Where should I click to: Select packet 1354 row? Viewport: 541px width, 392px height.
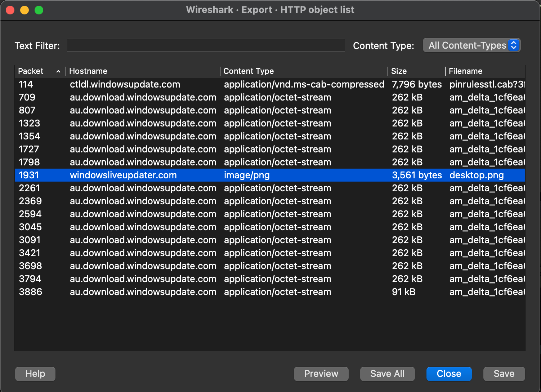tap(270, 136)
